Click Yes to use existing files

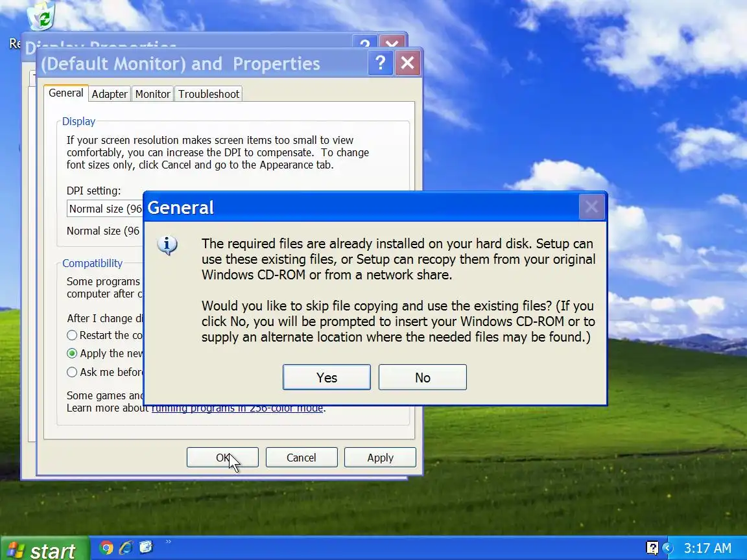tap(326, 377)
